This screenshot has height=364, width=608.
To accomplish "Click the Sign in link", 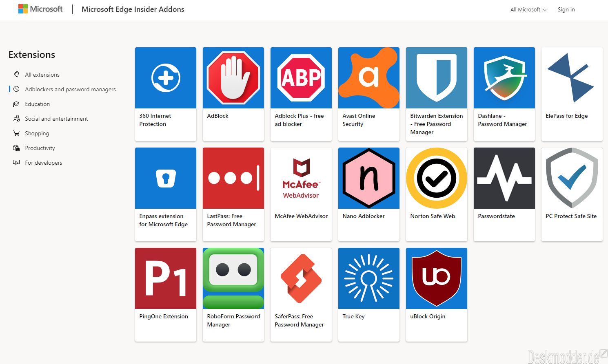I will pos(566,9).
